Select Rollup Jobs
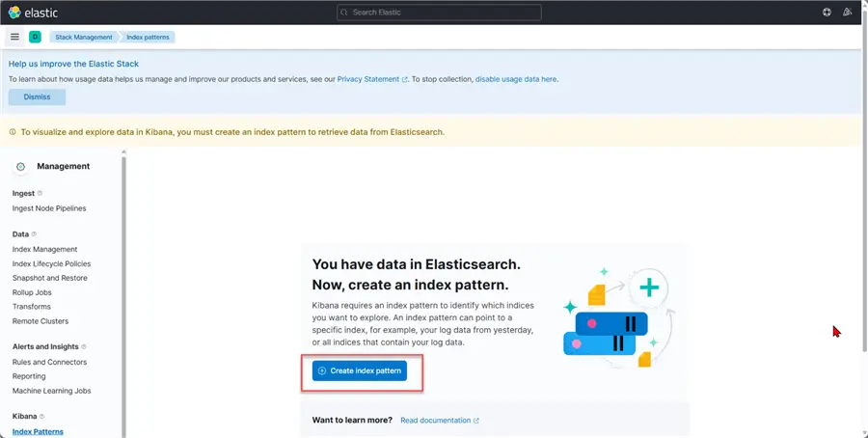This screenshot has height=438, width=868. pos(32,292)
